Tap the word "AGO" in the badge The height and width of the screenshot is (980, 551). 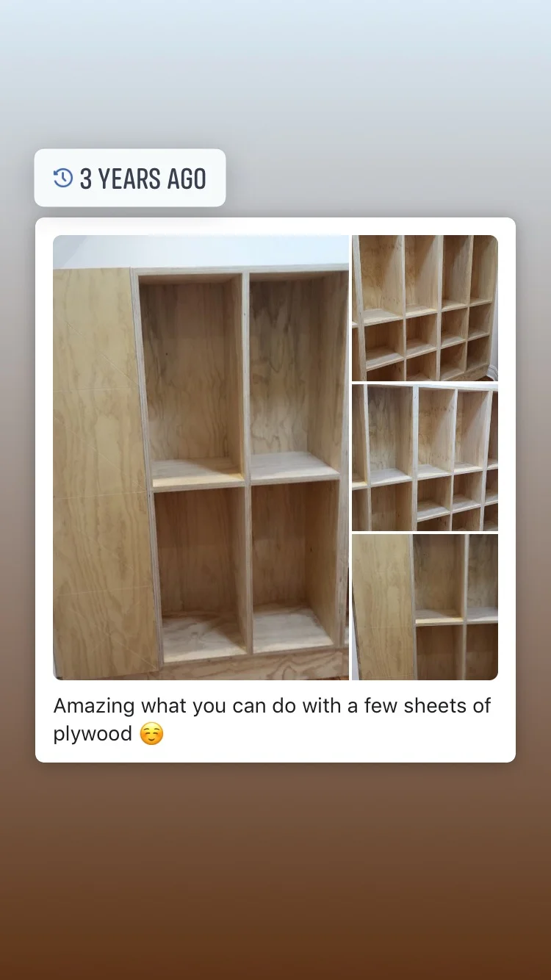click(187, 179)
